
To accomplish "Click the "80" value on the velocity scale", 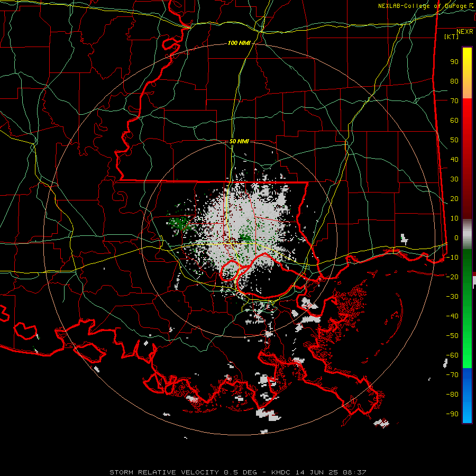I will click(454, 81).
